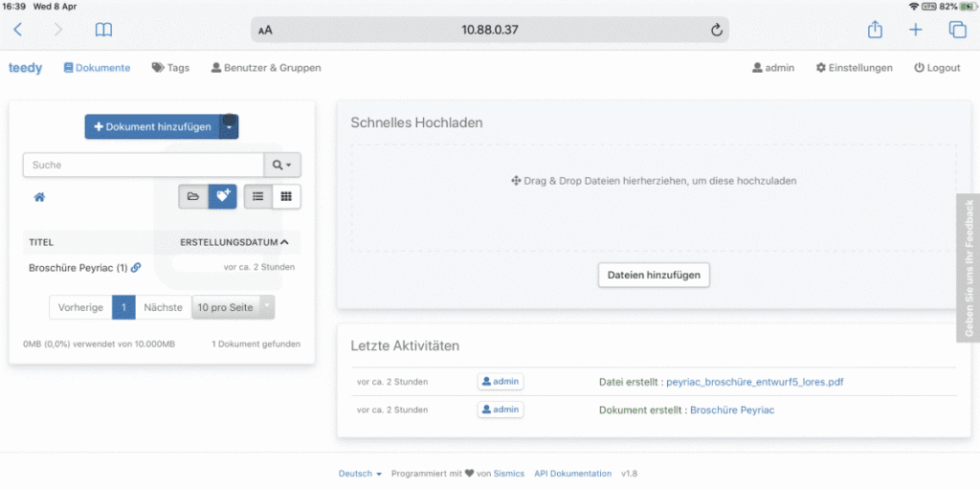Click the teedy logo
The image size is (980, 489).
(x=25, y=68)
